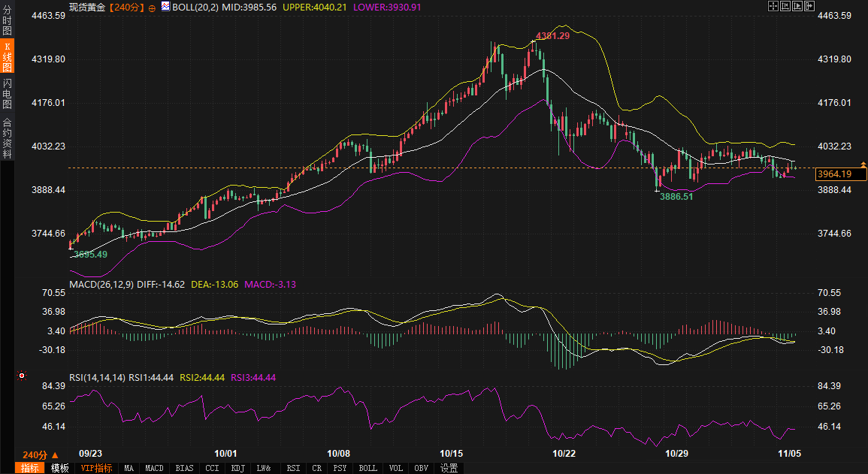Click the red circular marker at left of RSI panel
This screenshot has width=868, height=474.
pyautogui.click(x=22, y=376)
